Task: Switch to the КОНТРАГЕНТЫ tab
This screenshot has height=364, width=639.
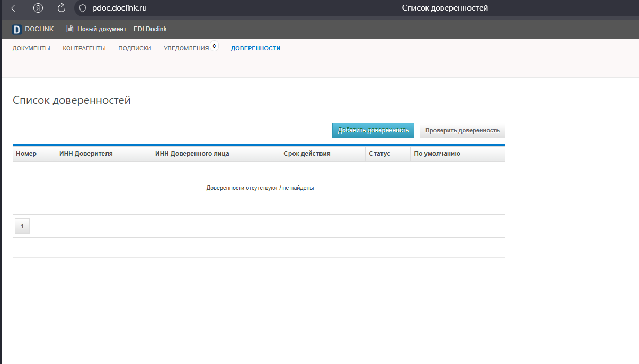Action: click(84, 48)
